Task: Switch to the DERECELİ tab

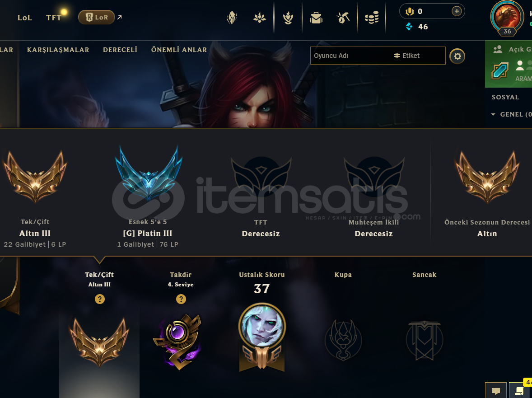Action: pyautogui.click(x=120, y=50)
